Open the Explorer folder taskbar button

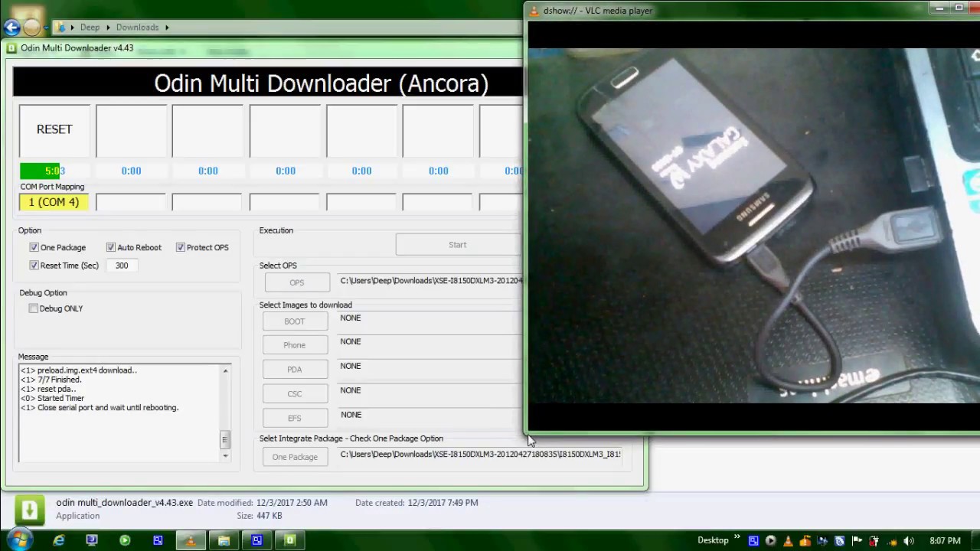(x=224, y=540)
